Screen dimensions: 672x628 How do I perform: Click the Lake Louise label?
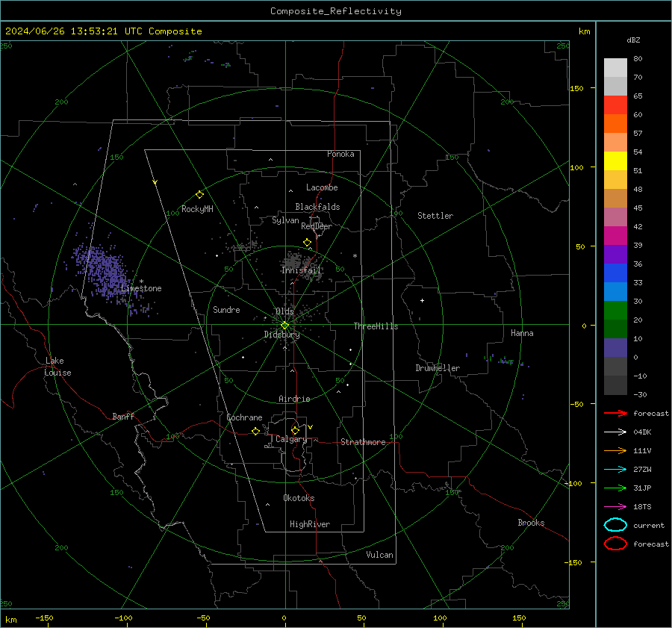coord(57,367)
